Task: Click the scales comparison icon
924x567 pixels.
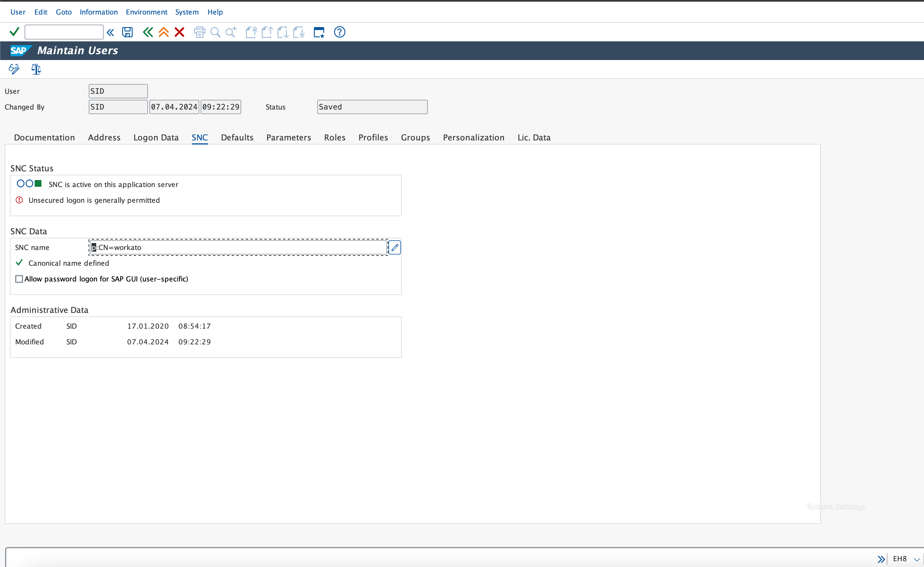Action: [x=36, y=69]
